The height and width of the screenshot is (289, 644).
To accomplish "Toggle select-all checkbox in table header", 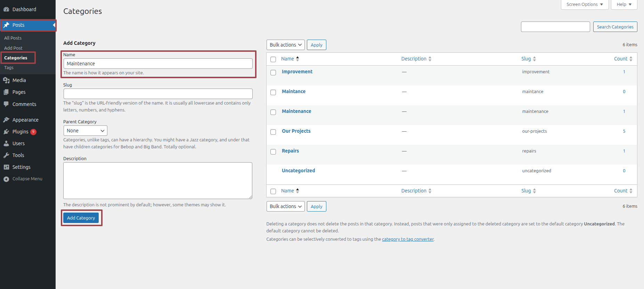I will point(273,59).
